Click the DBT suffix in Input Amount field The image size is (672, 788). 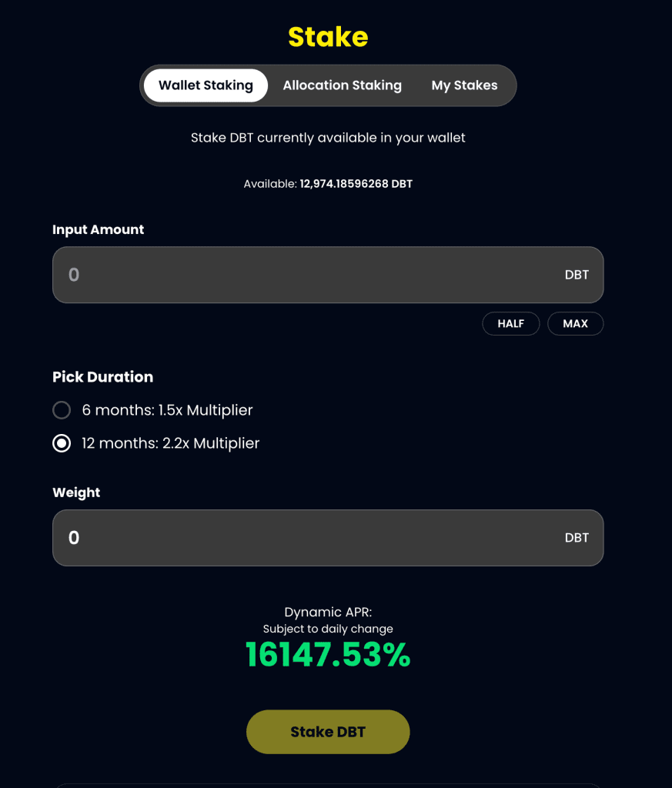[577, 275]
